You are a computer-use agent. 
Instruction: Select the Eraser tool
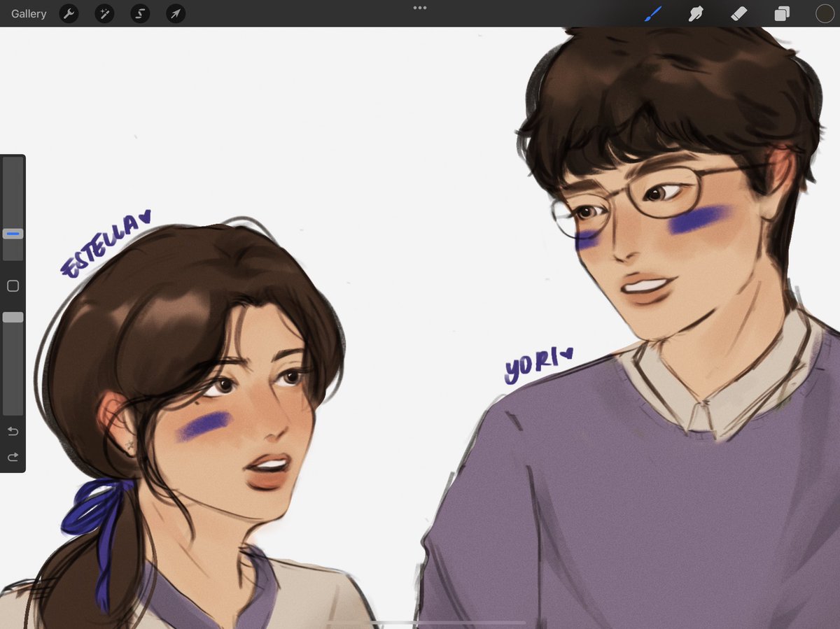738,13
